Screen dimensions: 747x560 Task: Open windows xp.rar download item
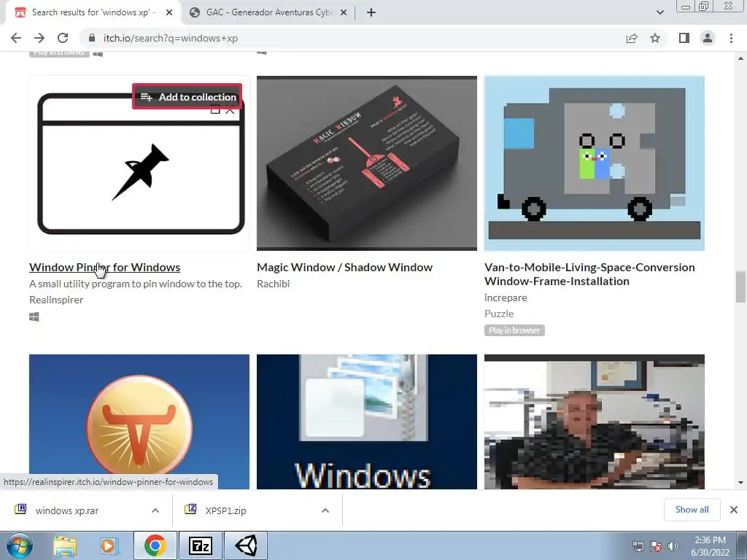point(66,510)
